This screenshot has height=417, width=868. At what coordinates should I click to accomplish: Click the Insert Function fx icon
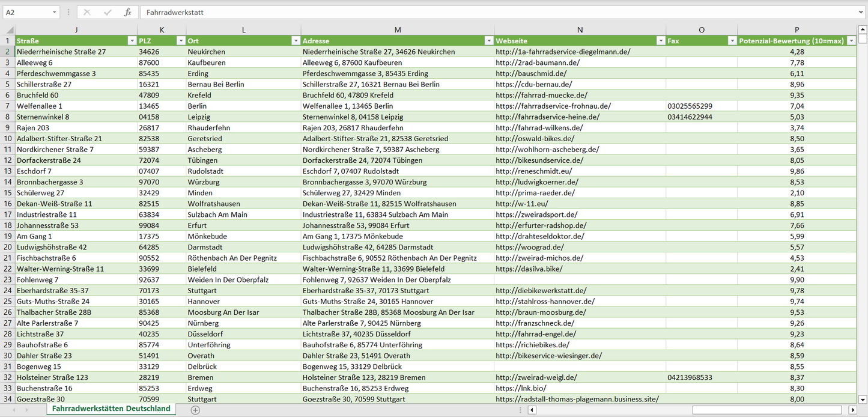click(127, 12)
